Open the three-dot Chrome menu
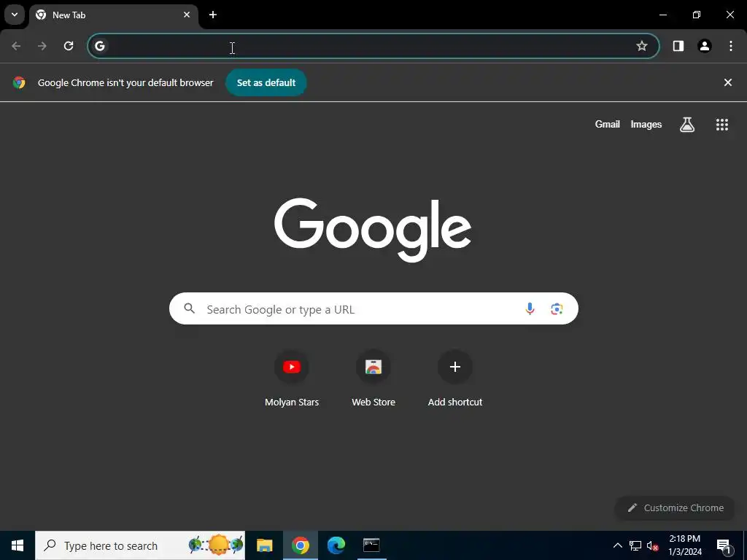The image size is (747, 560). 730,46
